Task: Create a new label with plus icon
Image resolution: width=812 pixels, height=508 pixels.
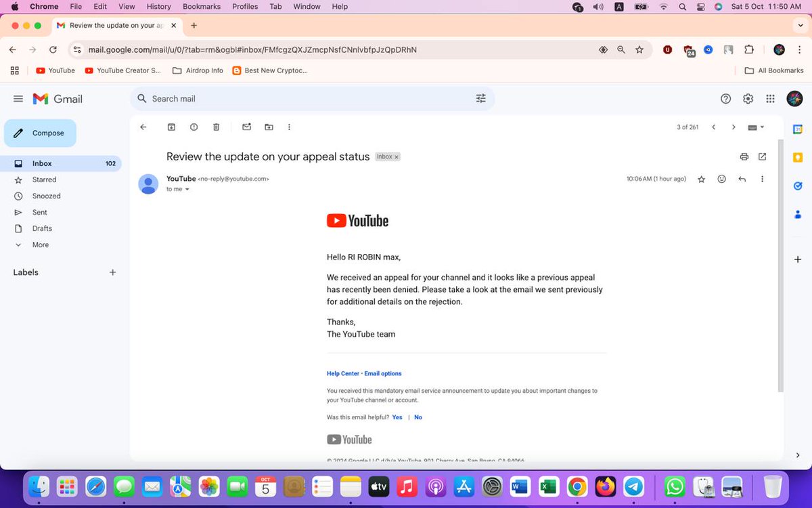Action: [113, 272]
